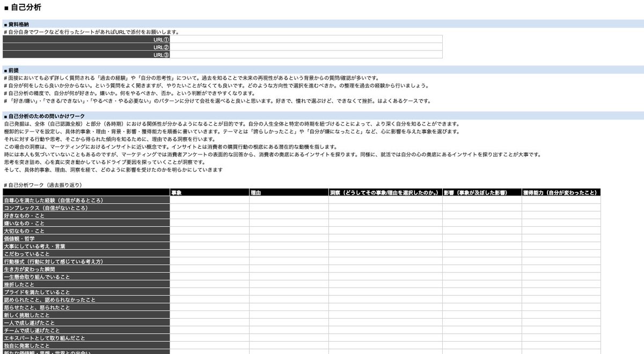Select row 'コンプレックス（自信がないところ）'
The height and width of the screenshot is (354, 644).
pyautogui.click(x=86, y=207)
